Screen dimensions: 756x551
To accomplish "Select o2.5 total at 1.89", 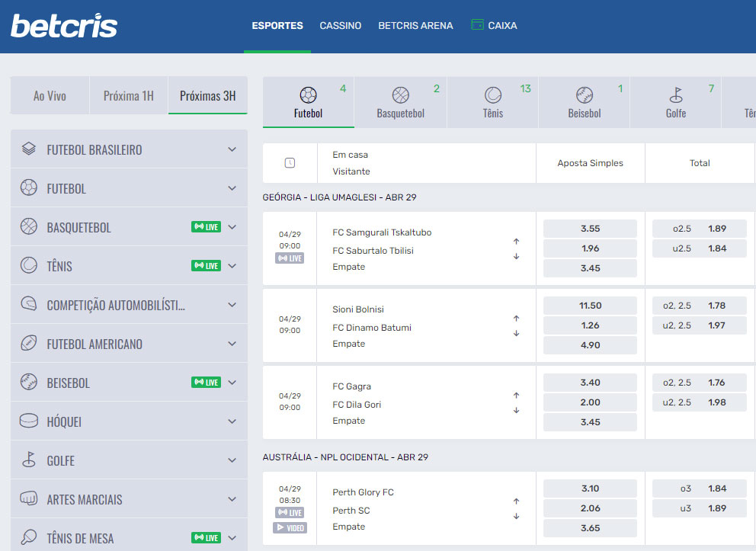I will click(700, 229).
